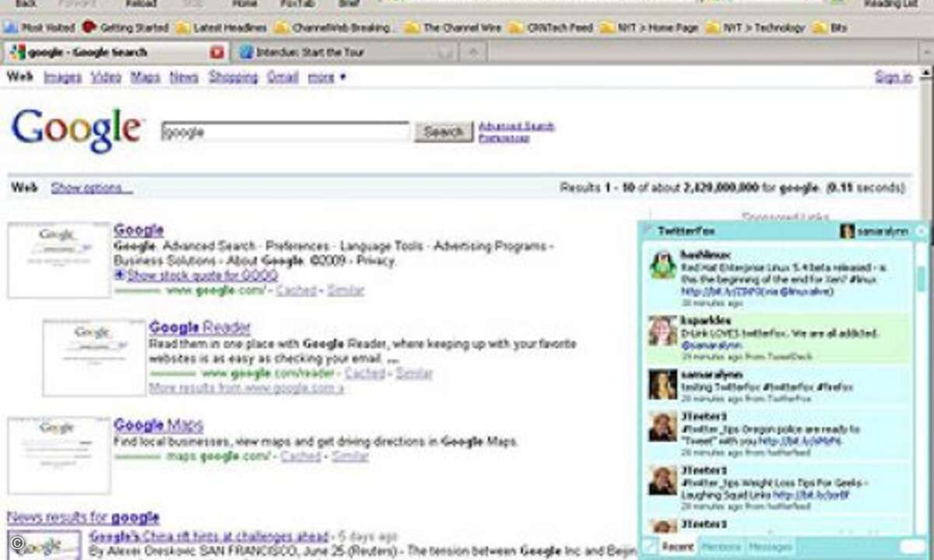Open Google's China rift news headline
The width and height of the screenshot is (934, 560).
coord(209,537)
